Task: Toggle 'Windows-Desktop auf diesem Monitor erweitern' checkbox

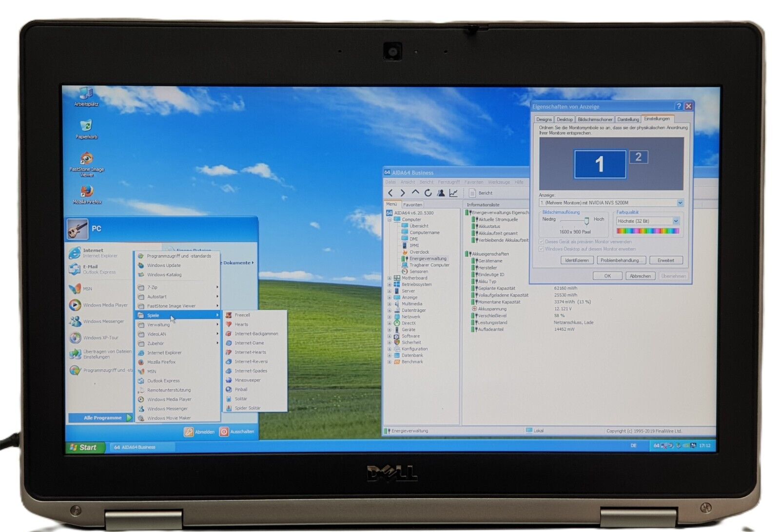Action: 542,249
